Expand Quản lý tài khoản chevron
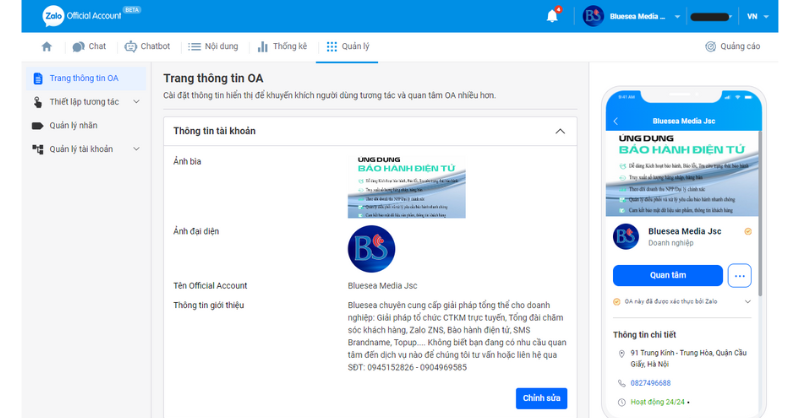This screenshot has height=418, width=800. coord(136,149)
